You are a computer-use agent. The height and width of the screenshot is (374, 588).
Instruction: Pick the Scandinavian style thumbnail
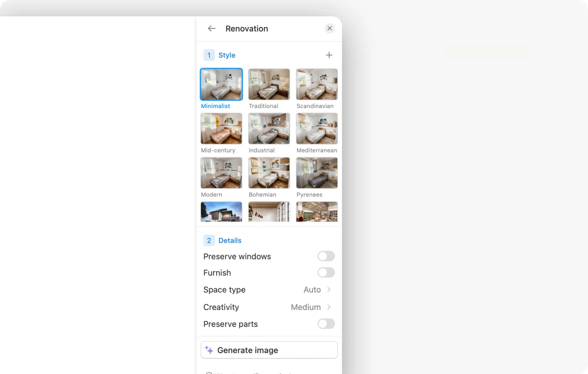[317, 84]
